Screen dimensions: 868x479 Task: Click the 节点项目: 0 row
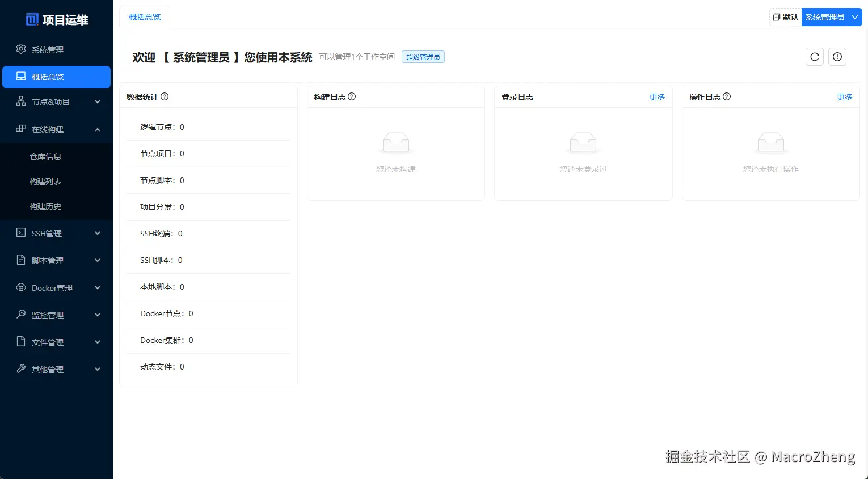pyautogui.click(x=209, y=154)
